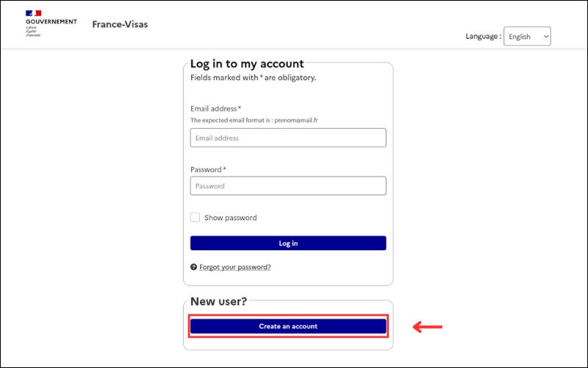
Task: Click the French flag Marianne logo
Action: pos(33,13)
